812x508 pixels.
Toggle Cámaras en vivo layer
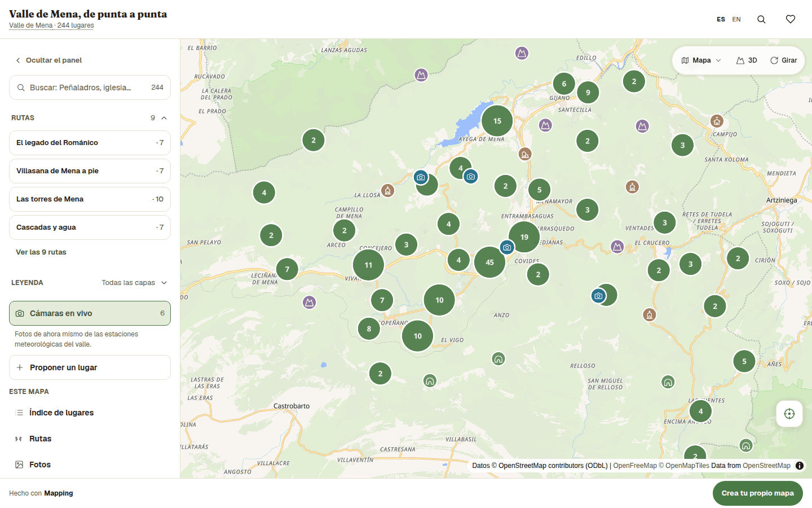tap(90, 313)
